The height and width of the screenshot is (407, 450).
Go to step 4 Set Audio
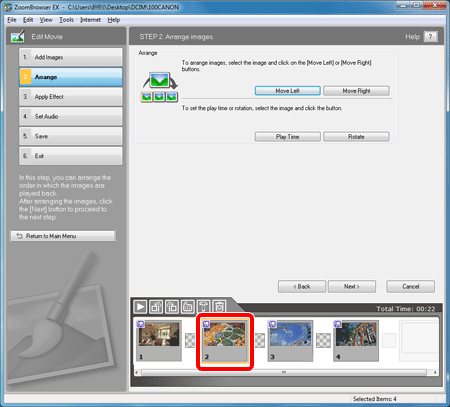[71, 116]
